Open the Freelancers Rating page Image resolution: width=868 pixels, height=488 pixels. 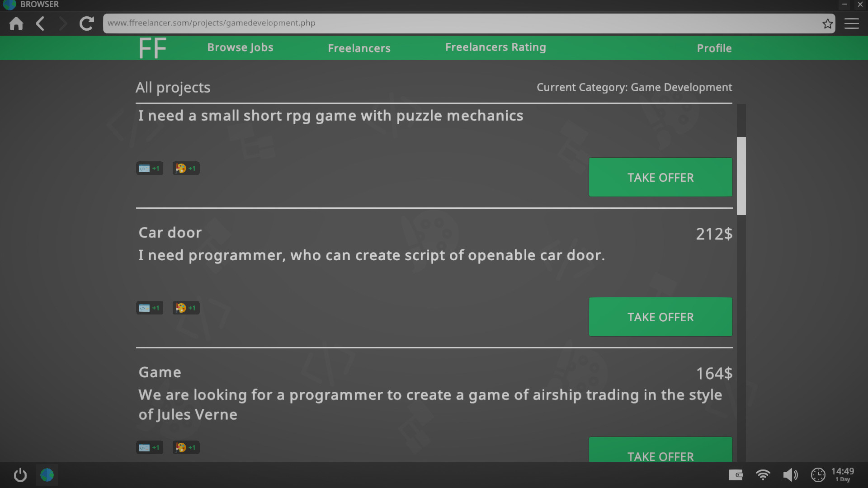click(496, 47)
